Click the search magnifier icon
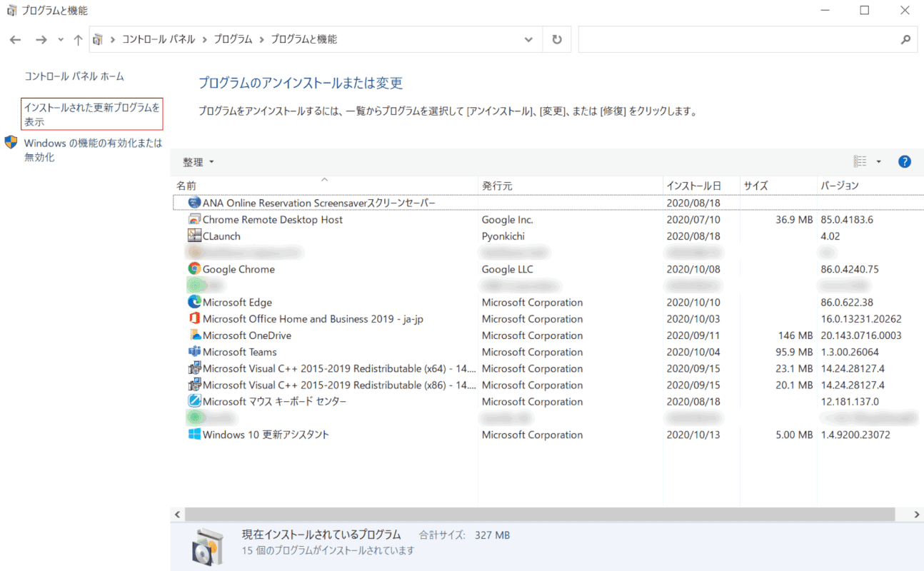Viewport: 924px width, 571px height. (905, 40)
